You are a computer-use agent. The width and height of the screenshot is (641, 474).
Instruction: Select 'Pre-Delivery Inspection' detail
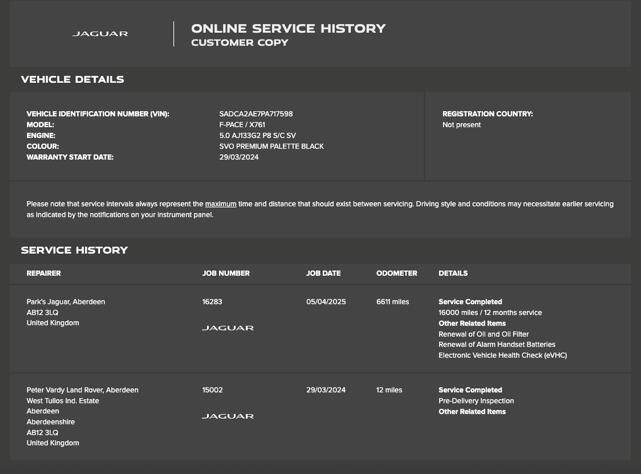[476, 401]
